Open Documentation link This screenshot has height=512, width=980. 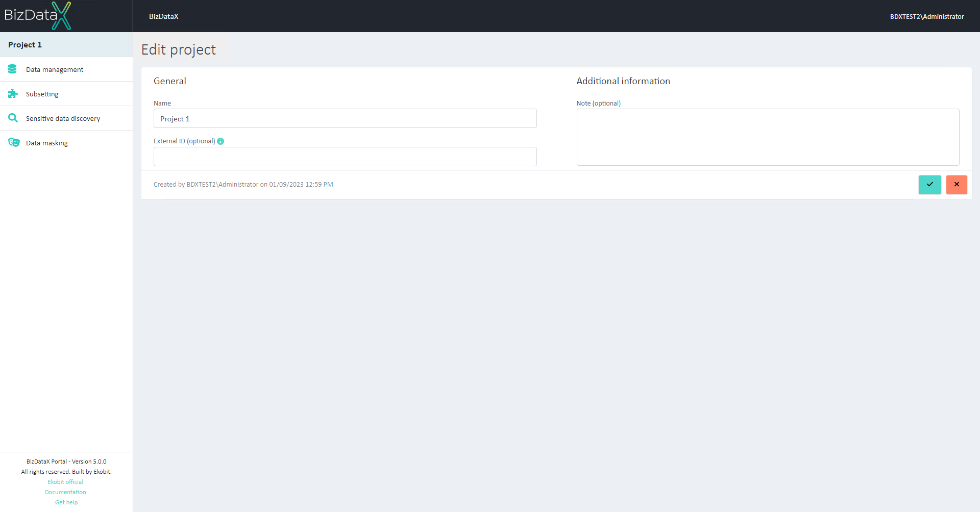[65, 492]
